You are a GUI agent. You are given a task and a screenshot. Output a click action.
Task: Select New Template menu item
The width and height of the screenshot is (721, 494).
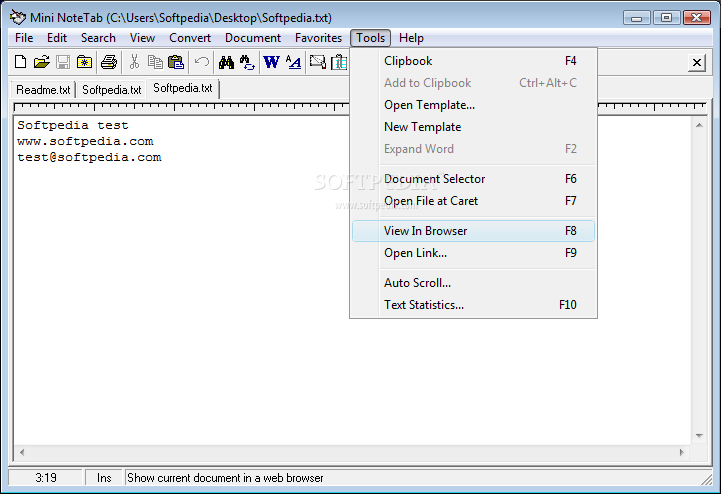point(473,127)
